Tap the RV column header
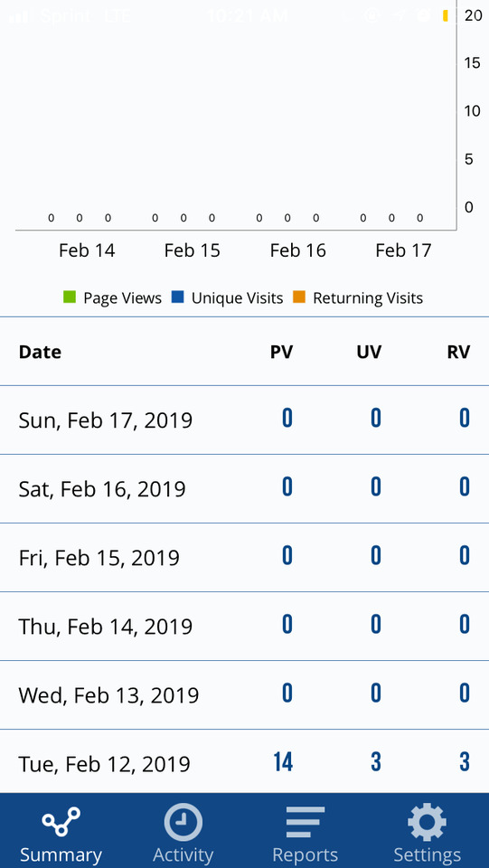Viewport: 489px width, 868px height. pyautogui.click(x=458, y=352)
